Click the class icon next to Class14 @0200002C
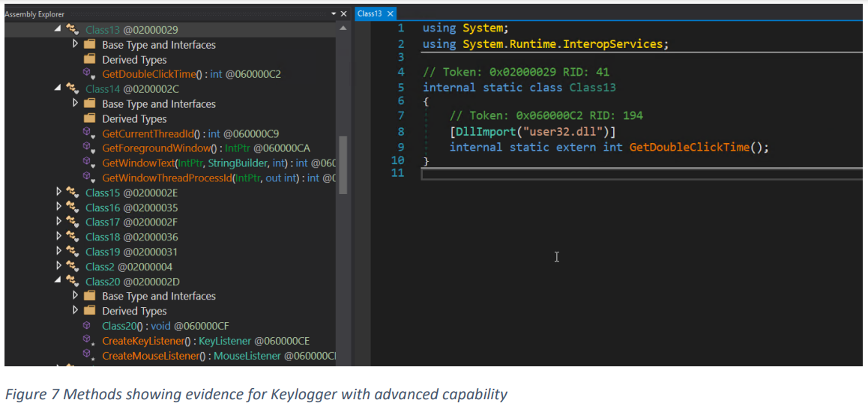This screenshot has height=406, width=868. pos(72,88)
